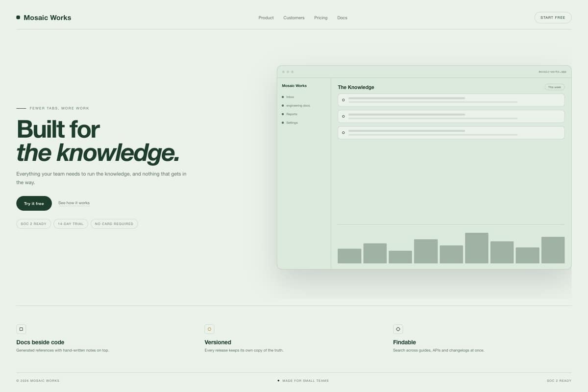Click the Docs beside code heading
This screenshot has height=392, width=588.
tap(40, 343)
